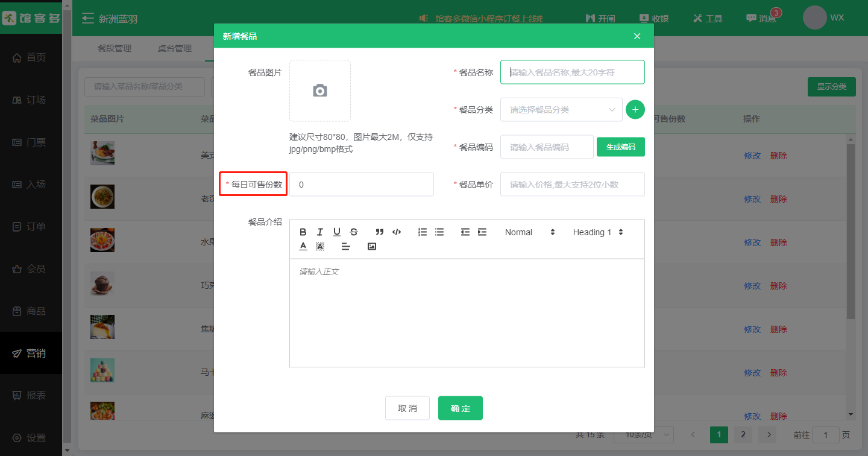Open the 餐品分类 dropdown
868x456 pixels.
pyautogui.click(x=561, y=110)
